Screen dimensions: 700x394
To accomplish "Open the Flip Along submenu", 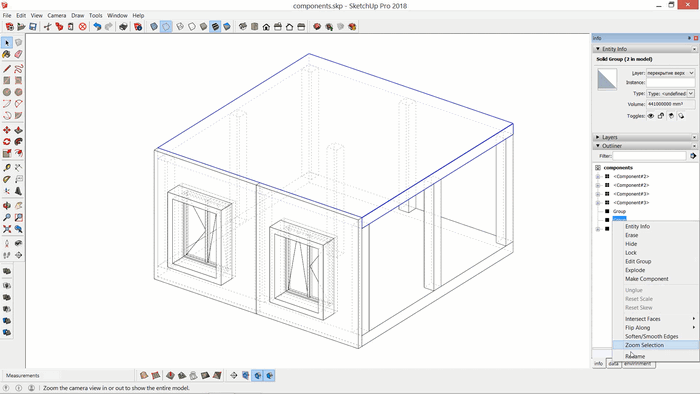I will [x=655, y=328].
